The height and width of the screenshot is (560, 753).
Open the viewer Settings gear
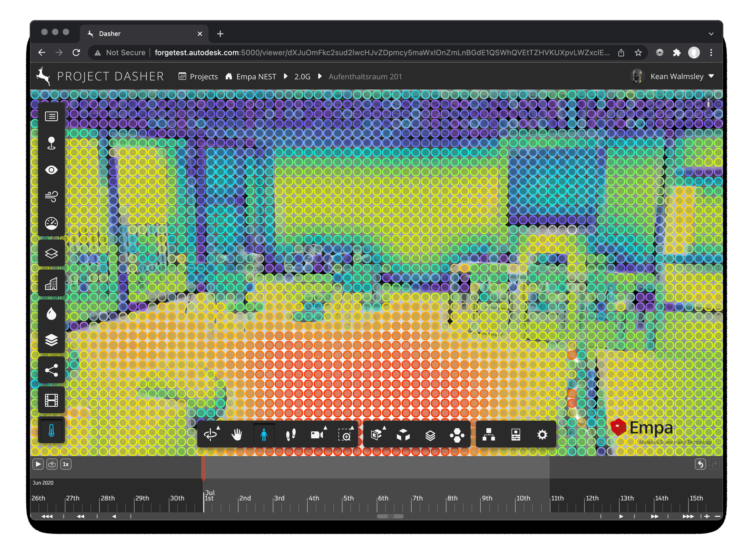(542, 435)
